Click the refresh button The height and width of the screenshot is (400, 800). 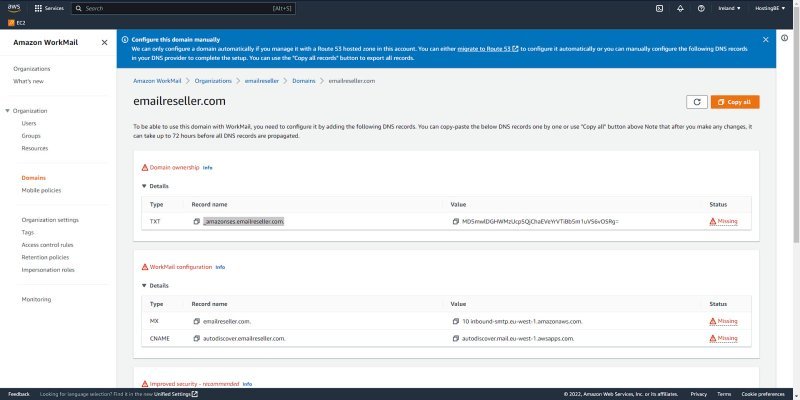696,102
